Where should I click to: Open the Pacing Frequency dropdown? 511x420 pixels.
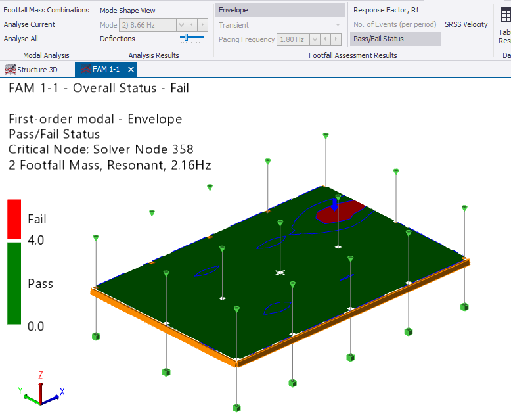coord(315,39)
